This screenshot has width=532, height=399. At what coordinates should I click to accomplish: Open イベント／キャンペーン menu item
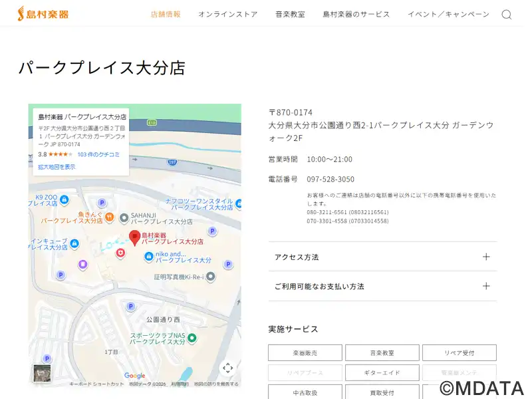click(x=448, y=15)
